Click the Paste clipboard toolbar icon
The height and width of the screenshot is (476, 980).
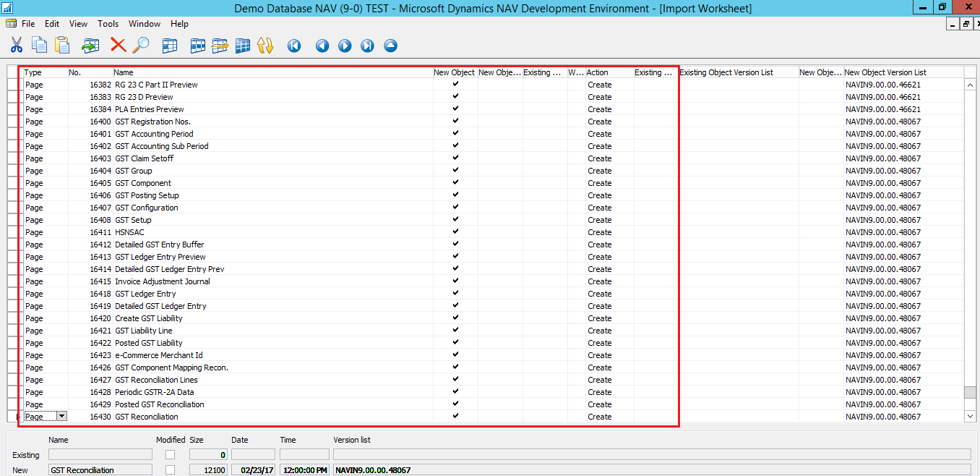tap(62, 46)
